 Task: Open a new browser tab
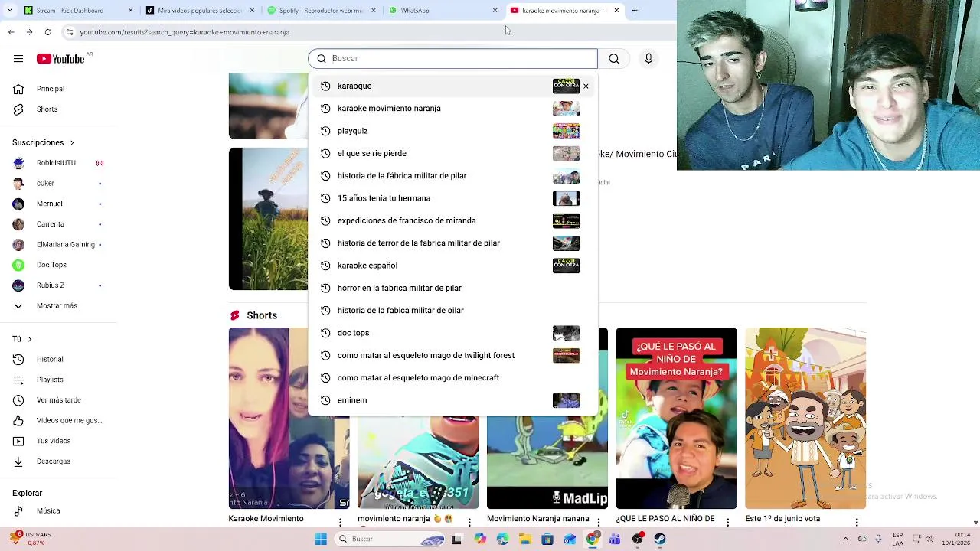pyautogui.click(x=635, y=11)
